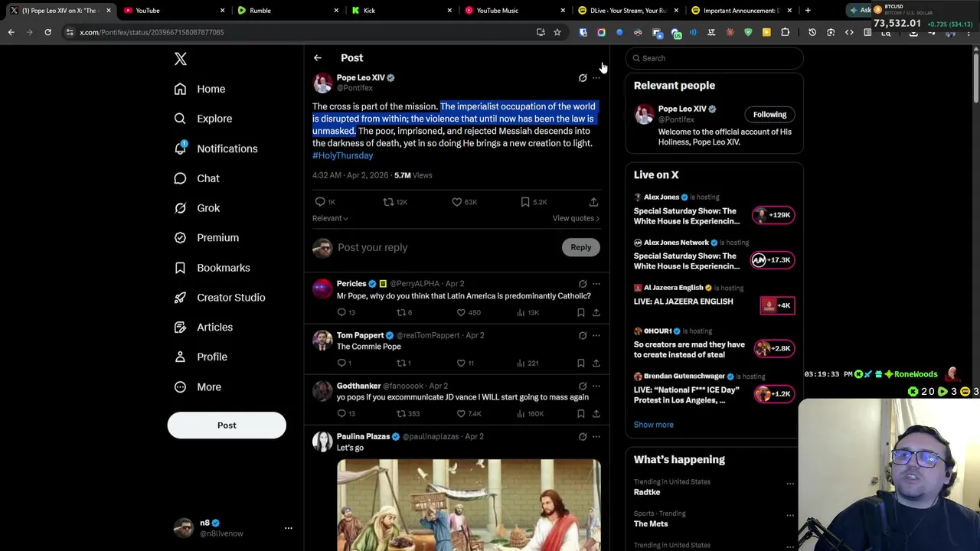The image size is (980, 551).
Task: Open a new browser tab
Action: [x=807, y=11]
